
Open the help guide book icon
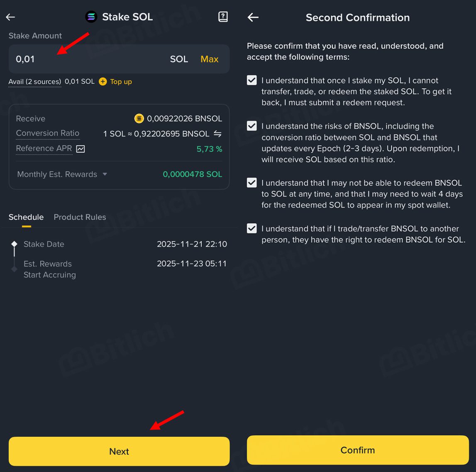tap(223, 17)
